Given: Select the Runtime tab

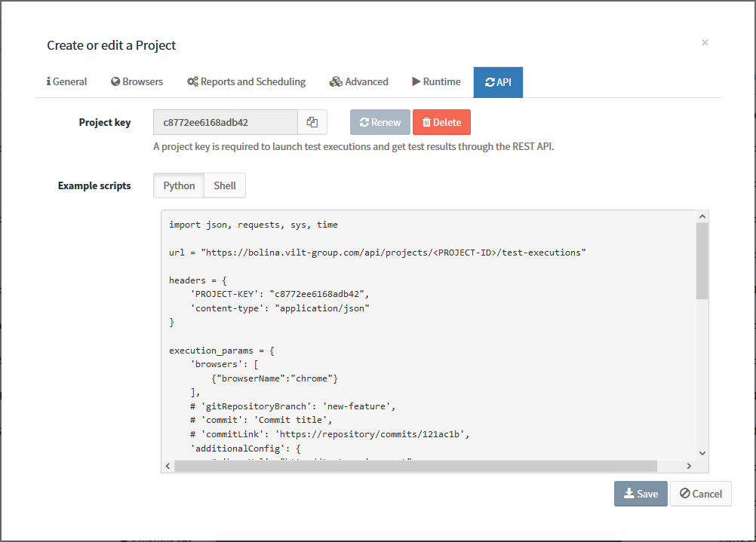Looking at the screenshot, I should (436, 82).
